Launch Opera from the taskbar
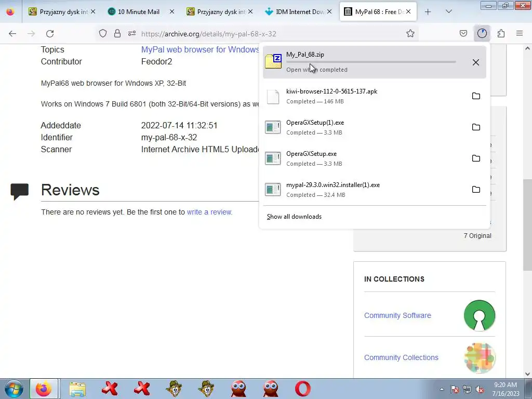This screenshot has width=532, height=399. pyautogui.click(x=303, y=389)
